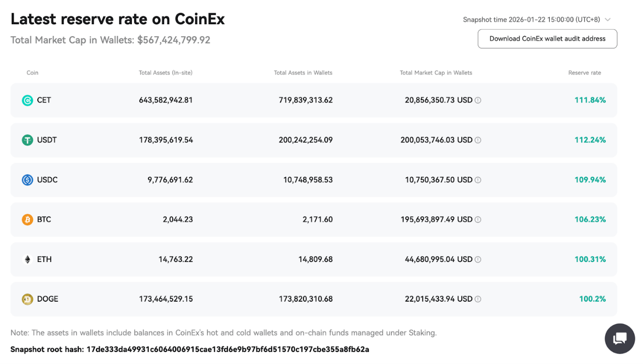Viewport: 643px width, 364px height.
Task: Click the USDC info icon
Action: [x=478, y=180]
